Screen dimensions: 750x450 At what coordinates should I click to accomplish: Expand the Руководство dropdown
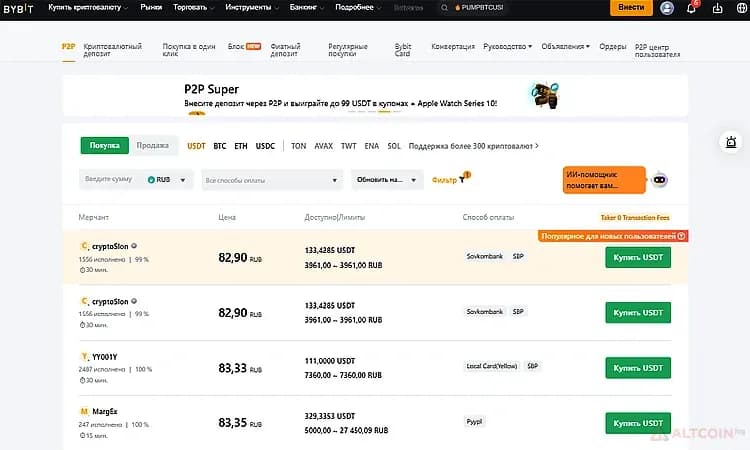(507, 46)
